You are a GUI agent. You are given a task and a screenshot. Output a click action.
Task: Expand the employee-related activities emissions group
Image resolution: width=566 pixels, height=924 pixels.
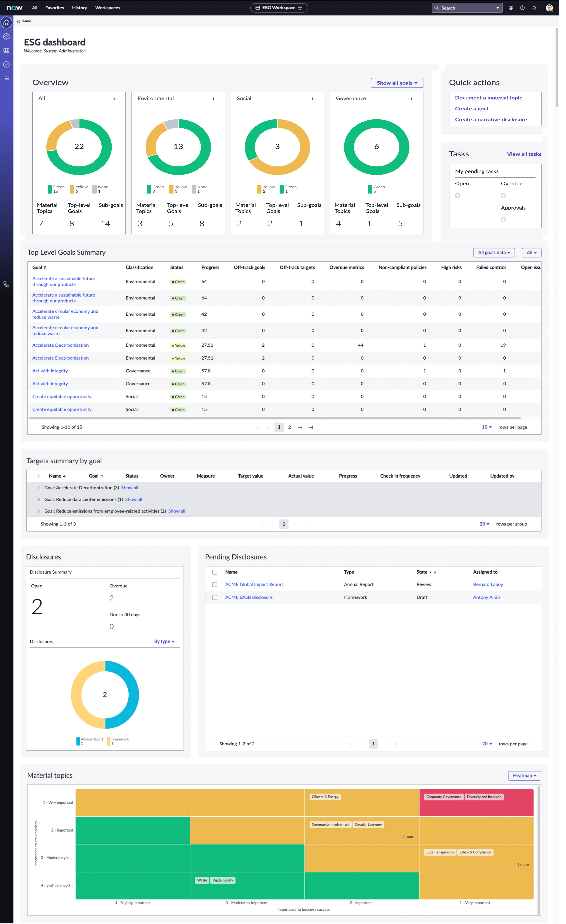coord(39,511)
